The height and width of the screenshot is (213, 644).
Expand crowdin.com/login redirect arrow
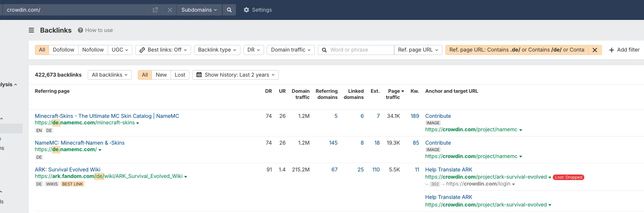click(x=513, y=184)
